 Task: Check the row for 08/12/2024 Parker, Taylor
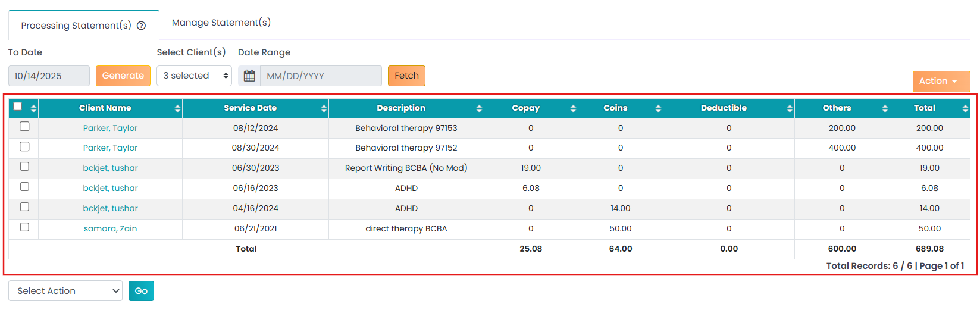tap(24, 126)
